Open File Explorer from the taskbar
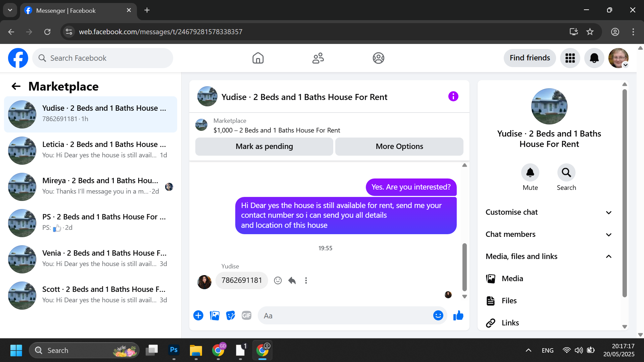This screenshot has width=644, height=362. click(x=196, y=350)
